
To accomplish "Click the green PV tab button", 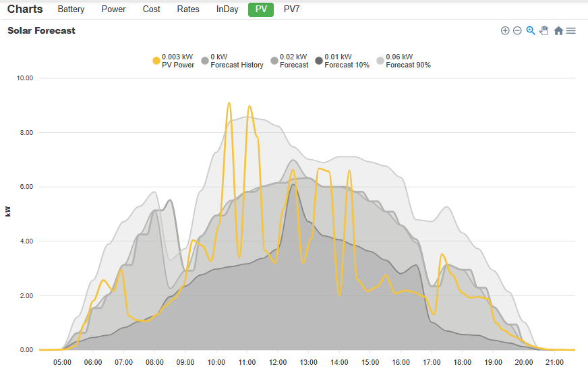I will 261,9.
